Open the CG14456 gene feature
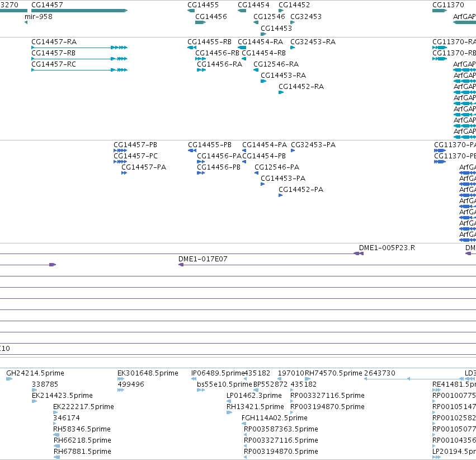Screen dimensions: 476x460 click(x=211, y=16)
